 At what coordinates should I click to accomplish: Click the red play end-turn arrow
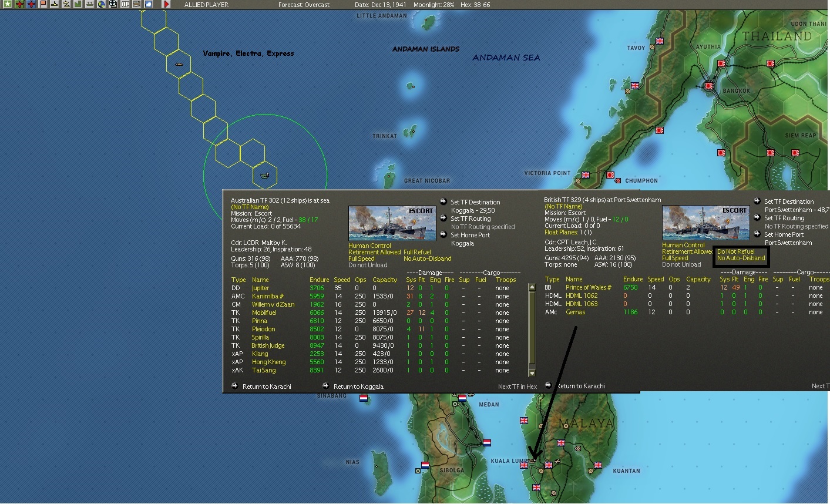pos(166,4)
